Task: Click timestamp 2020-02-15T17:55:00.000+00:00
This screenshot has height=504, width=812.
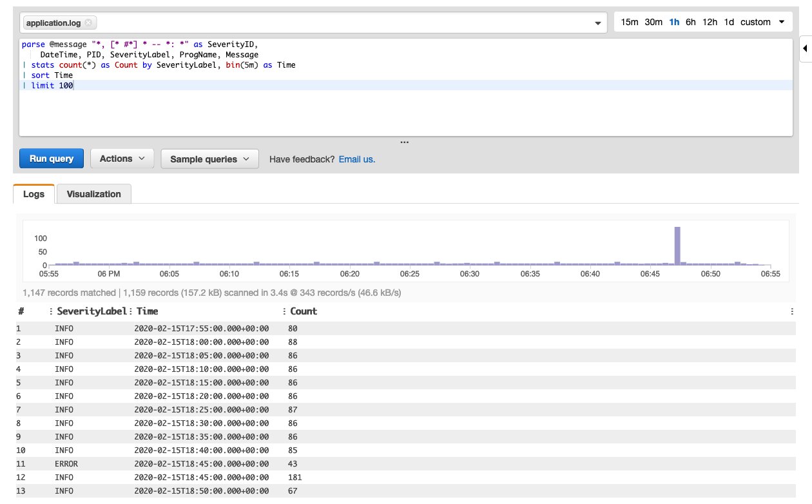Action: [201, 329]
